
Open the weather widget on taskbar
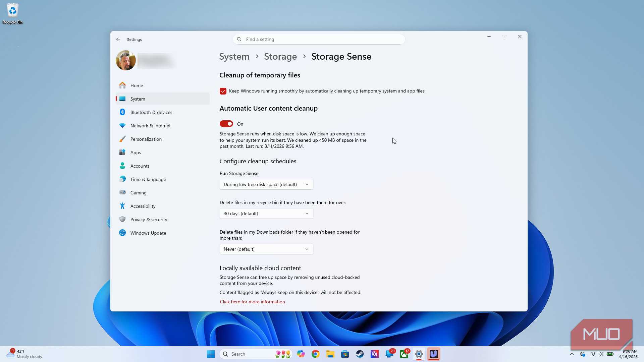point(24,354)
